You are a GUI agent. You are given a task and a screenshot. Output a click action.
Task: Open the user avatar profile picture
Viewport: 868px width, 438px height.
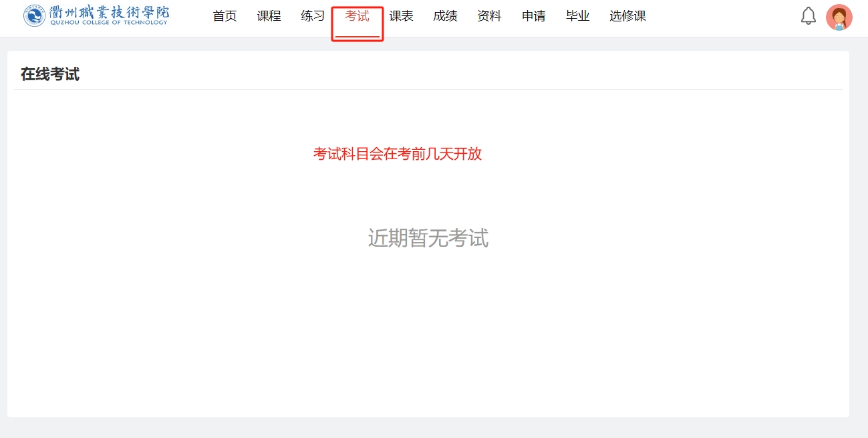[x=839, y=17]
